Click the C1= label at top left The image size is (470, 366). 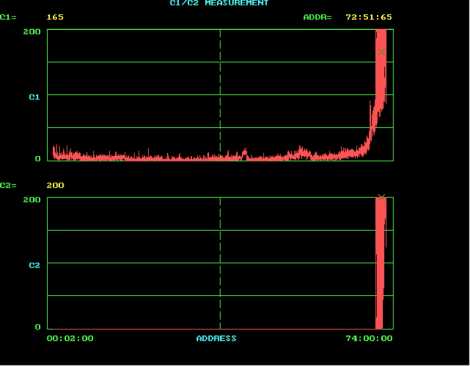pos(8,17)
